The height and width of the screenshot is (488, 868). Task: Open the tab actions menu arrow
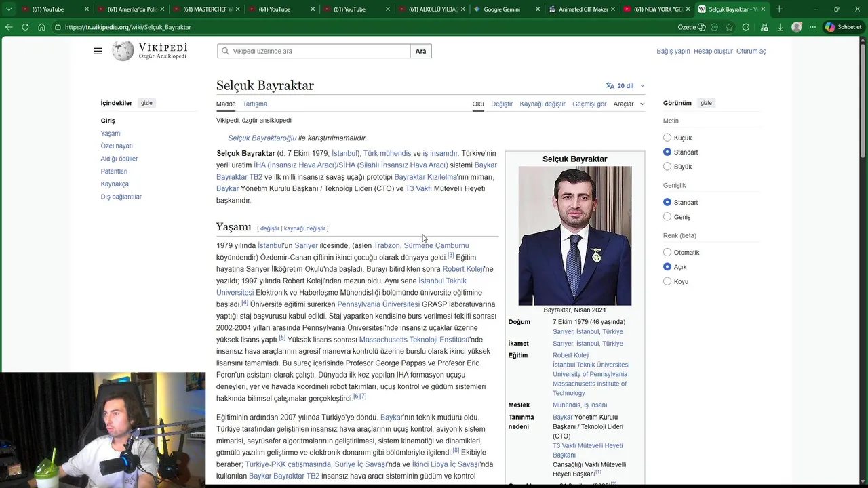point(9,9)
